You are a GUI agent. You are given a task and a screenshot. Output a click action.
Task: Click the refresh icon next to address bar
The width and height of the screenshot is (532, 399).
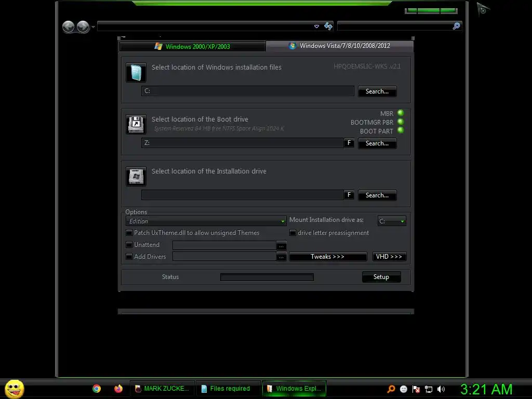pos(328,26)
